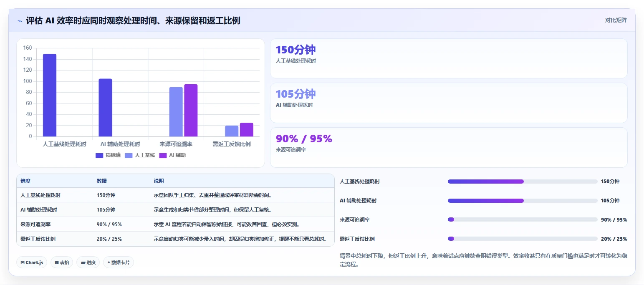Click the 105 bar for AI 辅助处理耗时
644x285 pixels.
click(x=105, y=108)
